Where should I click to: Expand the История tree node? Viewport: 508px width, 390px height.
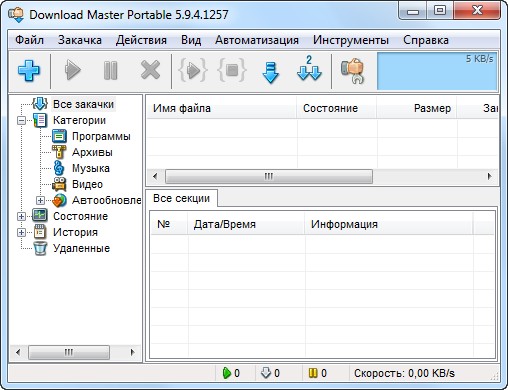click(x=21, y=232)
